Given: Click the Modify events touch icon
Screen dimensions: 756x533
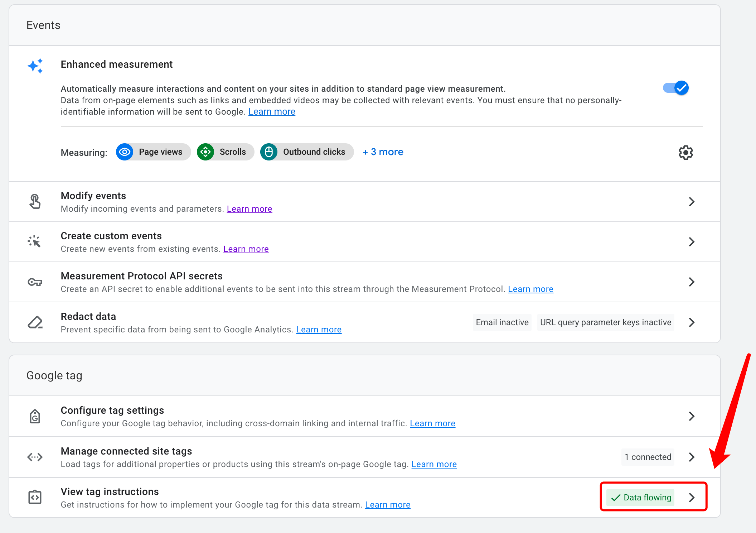Looking at the screenshot, I should coord(35,201).
